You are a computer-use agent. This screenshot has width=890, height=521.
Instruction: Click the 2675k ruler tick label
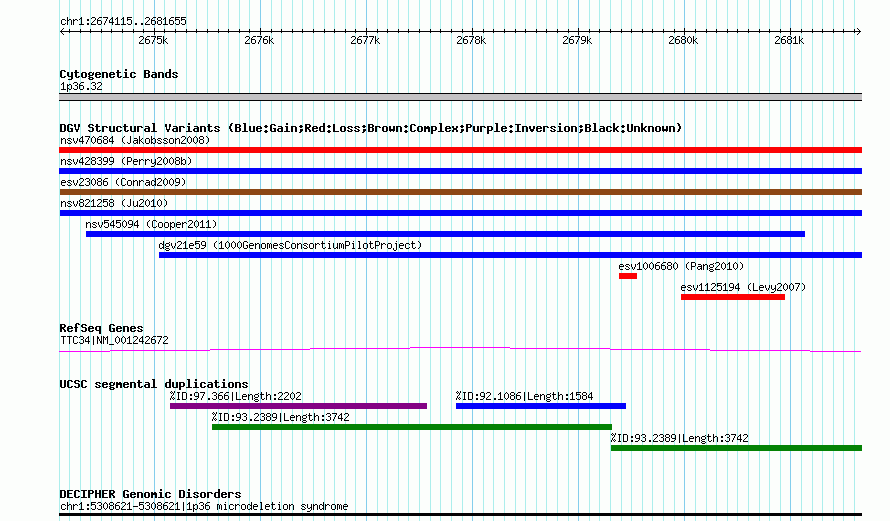153,40
